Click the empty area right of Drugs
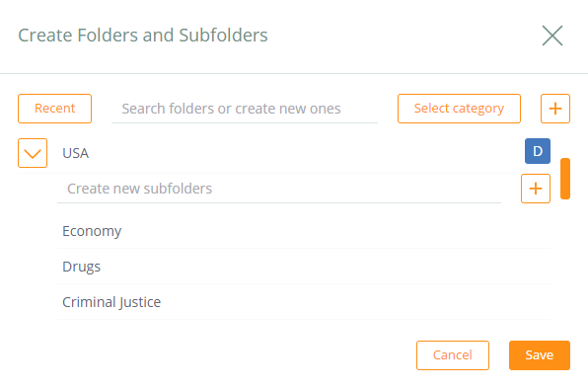Viewport: 588px width, 388px height. pos(326,267)
